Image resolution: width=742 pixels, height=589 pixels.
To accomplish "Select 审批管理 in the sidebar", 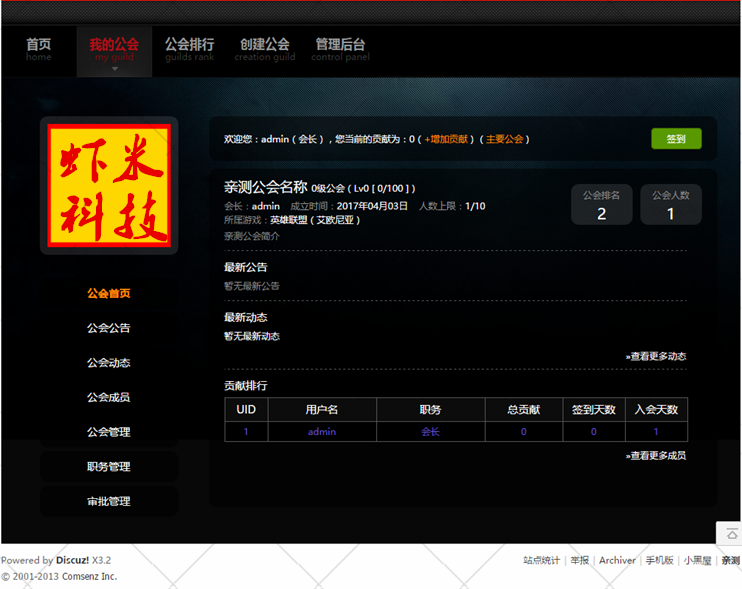I will click(108, 501).
